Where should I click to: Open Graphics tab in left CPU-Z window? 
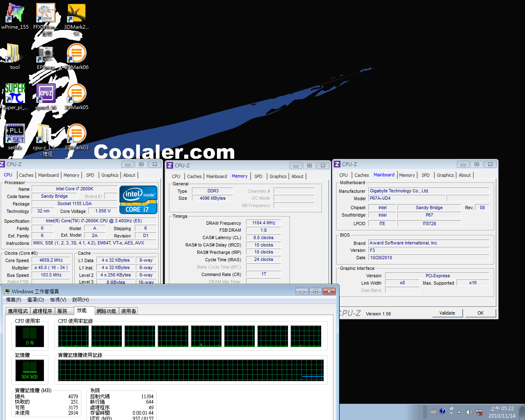pos(110,175)
